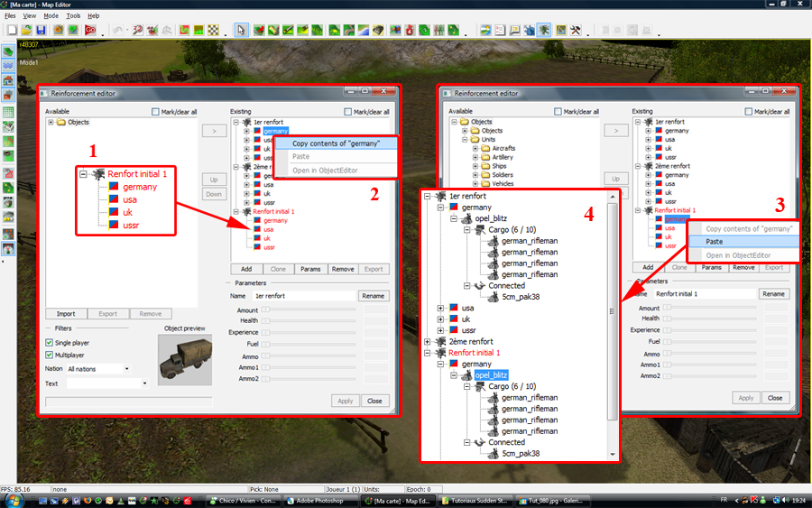The height and width of the screenshot is (508, 812).
Task: Click the landscape sun-and-hills toolbar icon
Action: [x=485, y=30]
